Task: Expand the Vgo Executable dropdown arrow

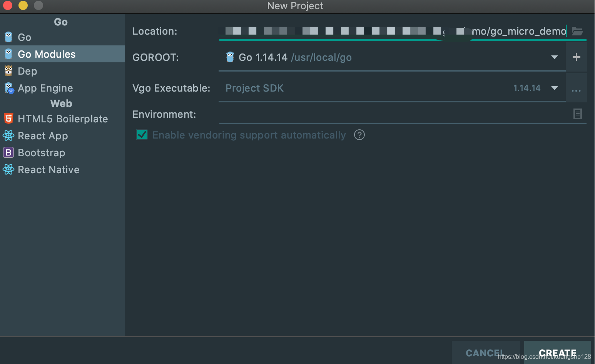Action: point(555,88)
